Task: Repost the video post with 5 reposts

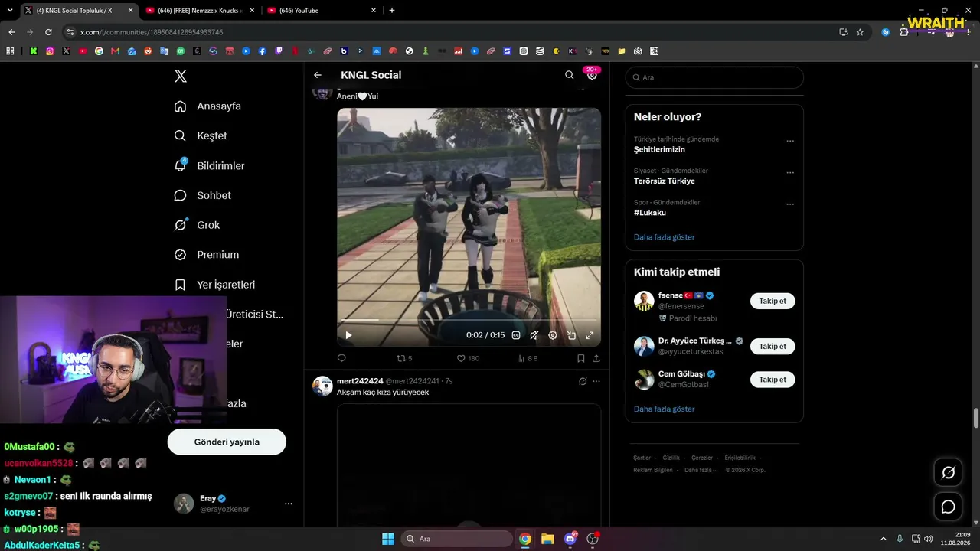Action: (404, 358)
